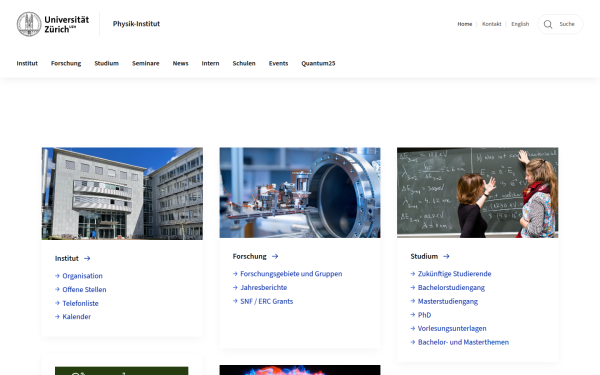600x375 pixels.
Task: Click the search magnifier icon
Action: [x=548, y=24]
